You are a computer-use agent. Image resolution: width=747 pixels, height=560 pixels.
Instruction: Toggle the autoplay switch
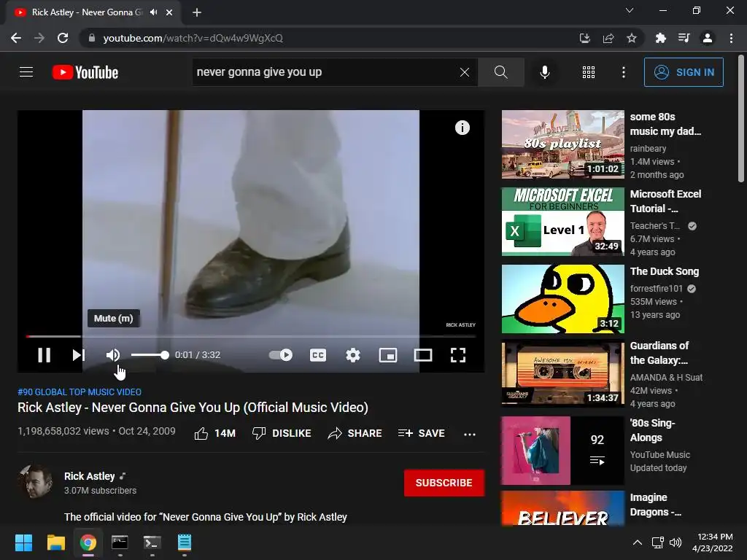click(x=281, y=355)
